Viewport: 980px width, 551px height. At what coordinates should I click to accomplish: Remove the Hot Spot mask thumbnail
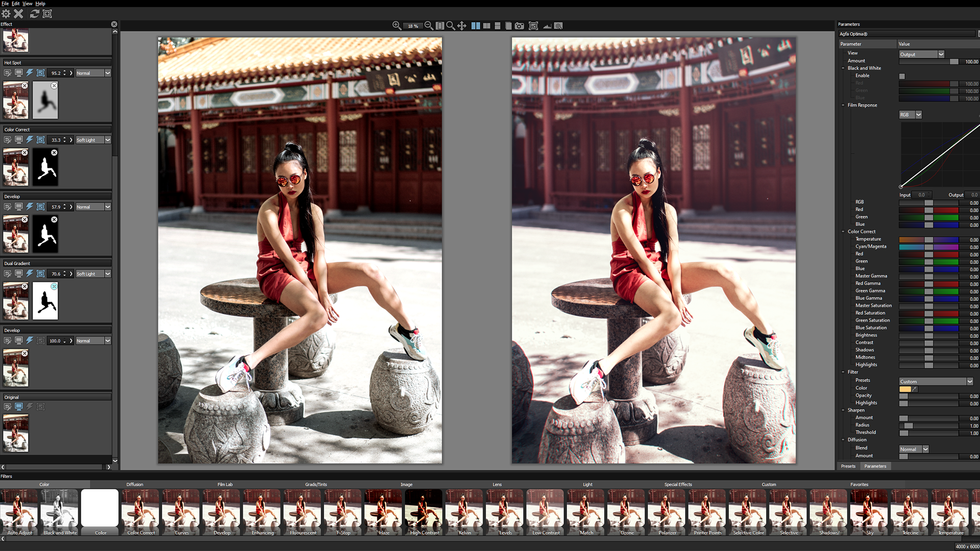tap(54, 86)
